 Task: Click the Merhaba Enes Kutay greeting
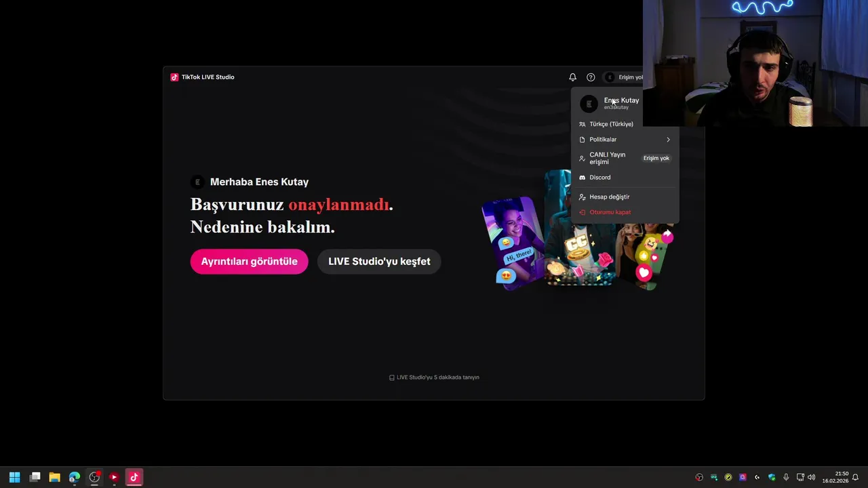pyautogui.click(x=259, y=182)
